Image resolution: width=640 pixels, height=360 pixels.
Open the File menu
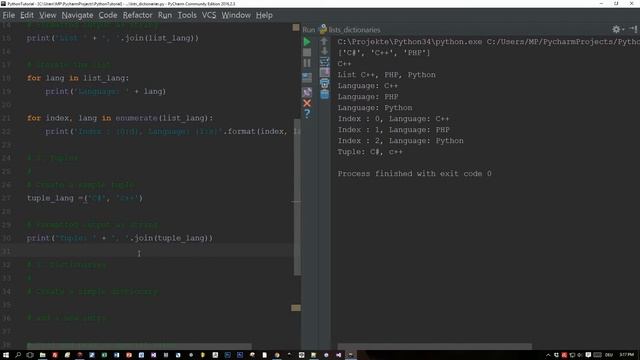9,15
